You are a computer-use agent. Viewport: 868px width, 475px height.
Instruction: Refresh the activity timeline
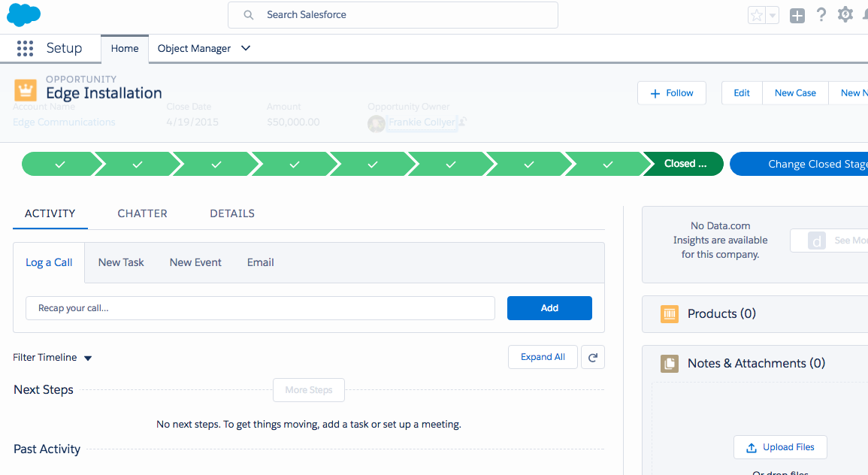tap(593, 357)
